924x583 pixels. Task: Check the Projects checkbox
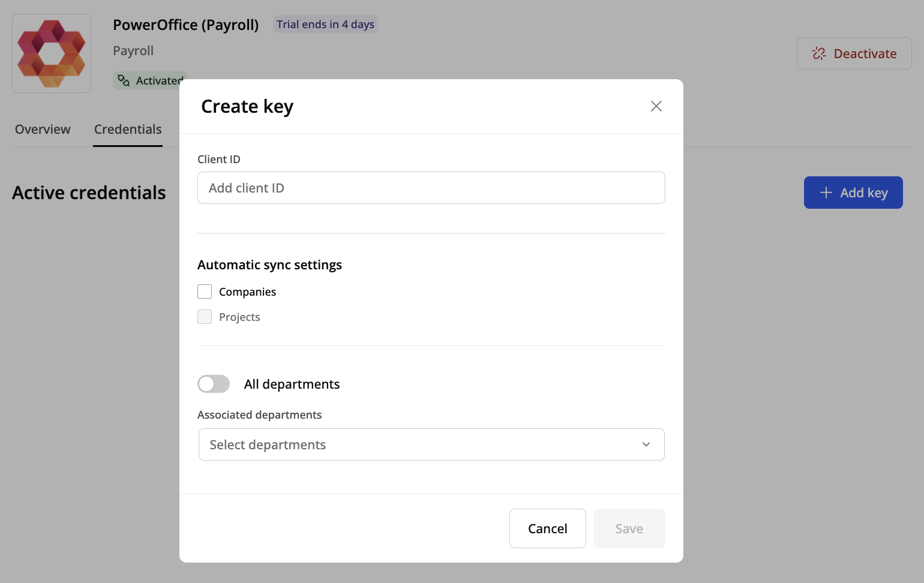click(205, 317)
